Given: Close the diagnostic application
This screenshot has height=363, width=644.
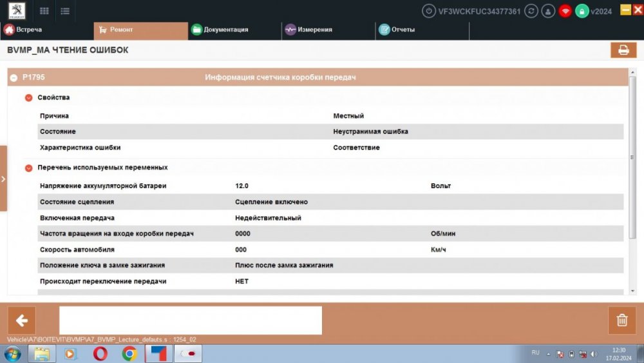Looking at the screenshot, I should coord(638,10).
